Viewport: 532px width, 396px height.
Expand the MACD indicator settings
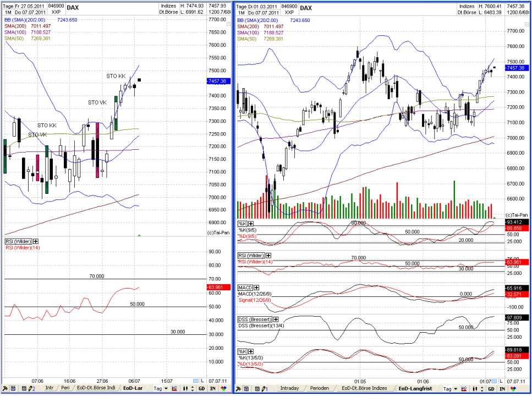coord(256,287)
